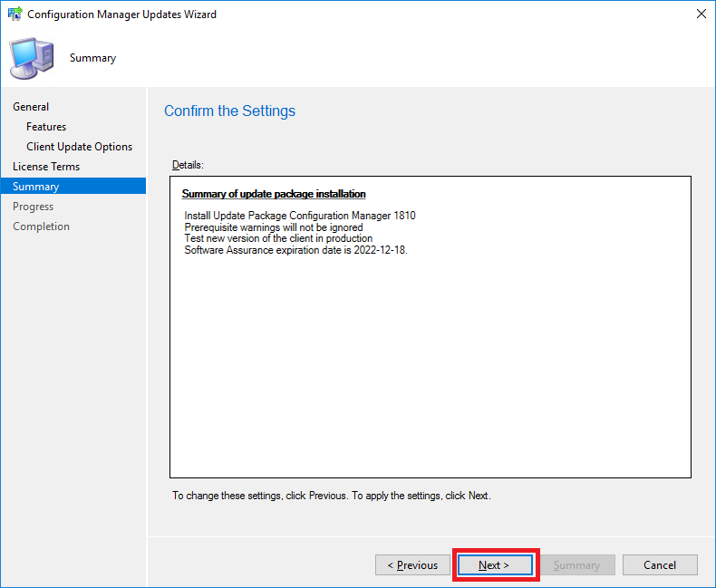
Task: Open the Features step in the sidebar
Action: click(x=46, y=127)
